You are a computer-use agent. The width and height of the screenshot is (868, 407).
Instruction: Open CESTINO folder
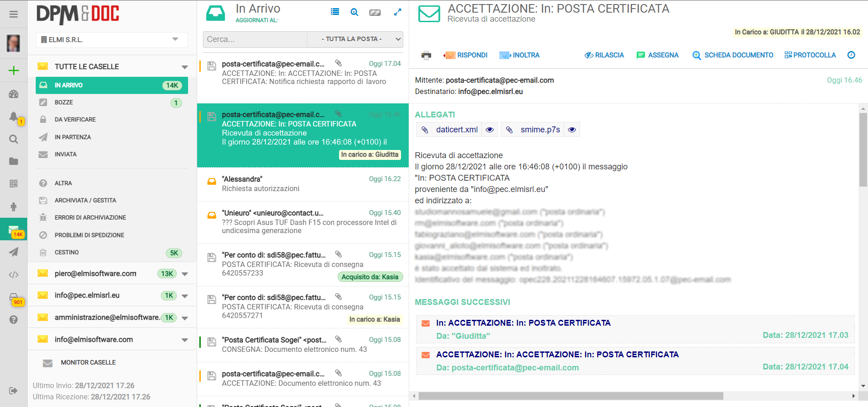pos(112,253)
